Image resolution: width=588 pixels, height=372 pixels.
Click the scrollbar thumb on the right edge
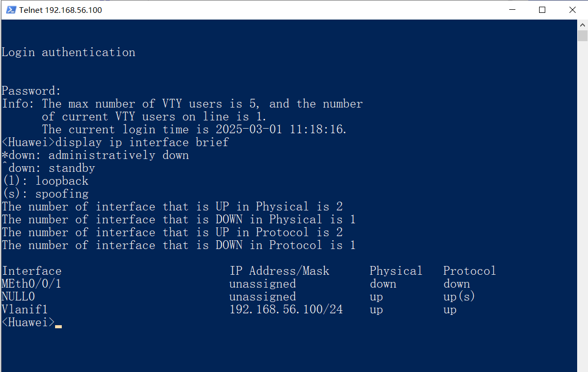tap(583, 35)
